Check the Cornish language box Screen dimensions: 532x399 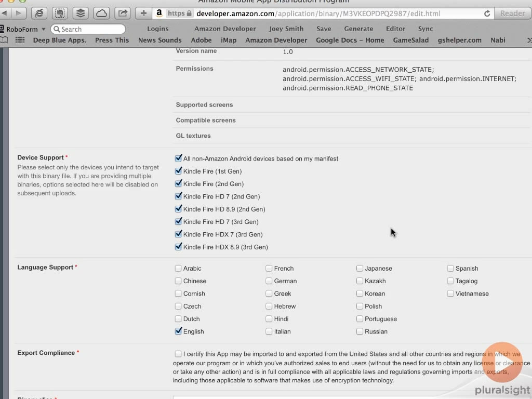tap(178, 294)
